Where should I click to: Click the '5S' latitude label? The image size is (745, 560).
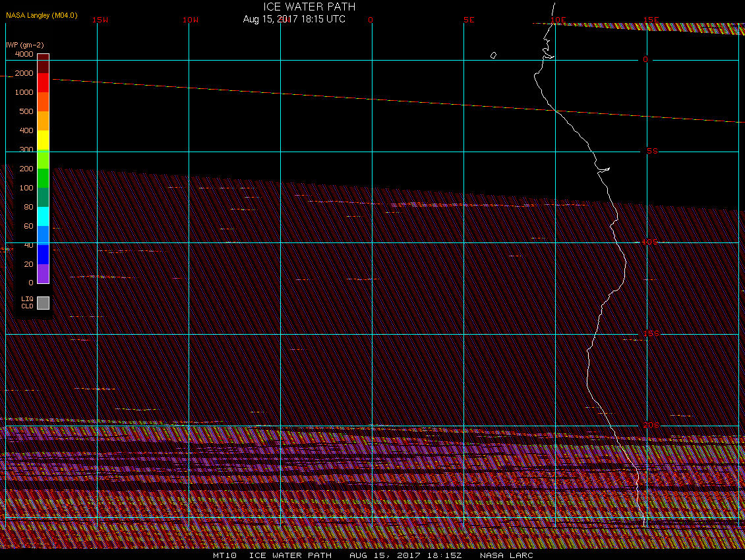tap(652, 151)
